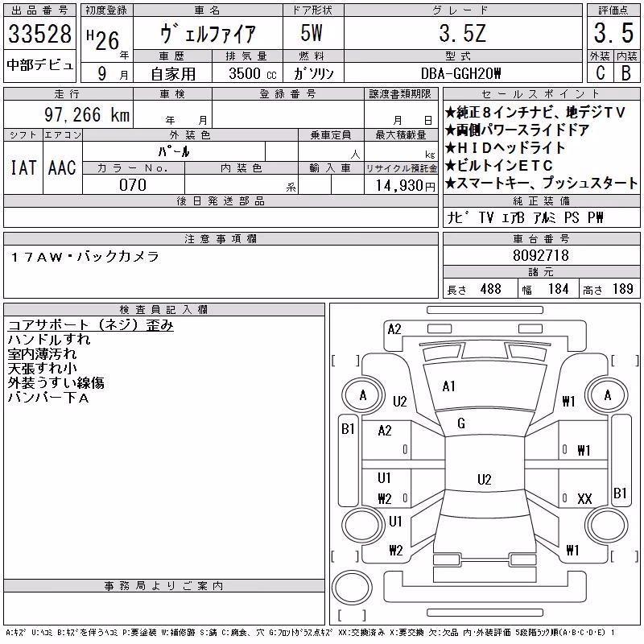Select U2 mark on the roof

(x=485, y=479)
